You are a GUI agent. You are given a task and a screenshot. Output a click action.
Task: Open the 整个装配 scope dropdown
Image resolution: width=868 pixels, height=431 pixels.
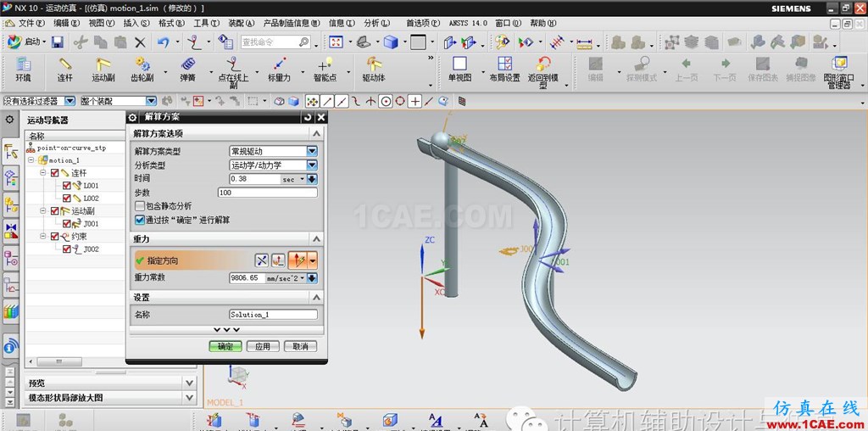(151, 101)
